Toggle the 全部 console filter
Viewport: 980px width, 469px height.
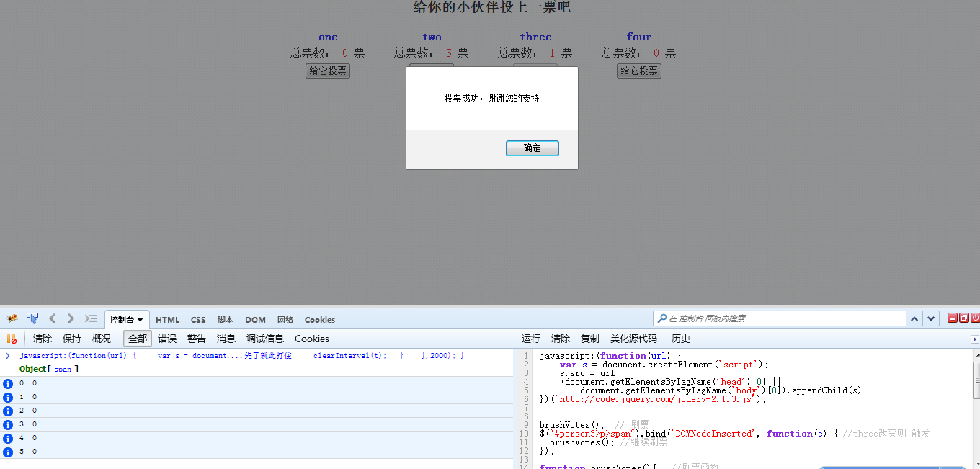click(x=138, y=339)
